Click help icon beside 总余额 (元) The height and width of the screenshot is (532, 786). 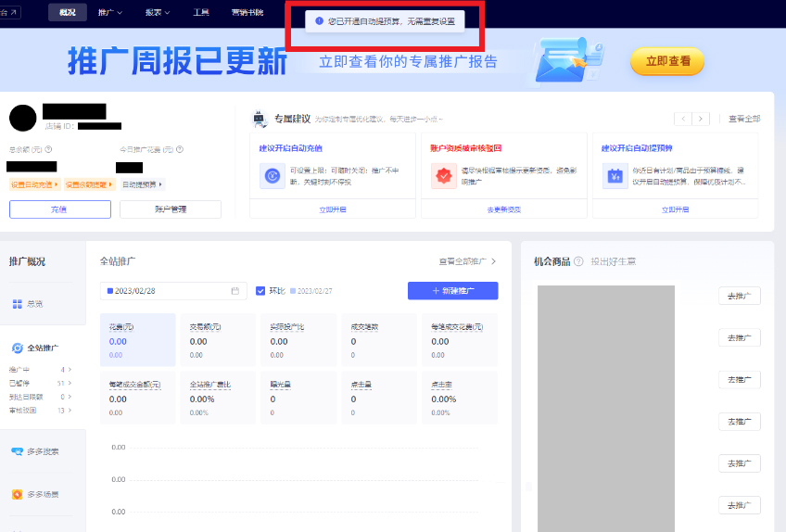click(48, 149)
